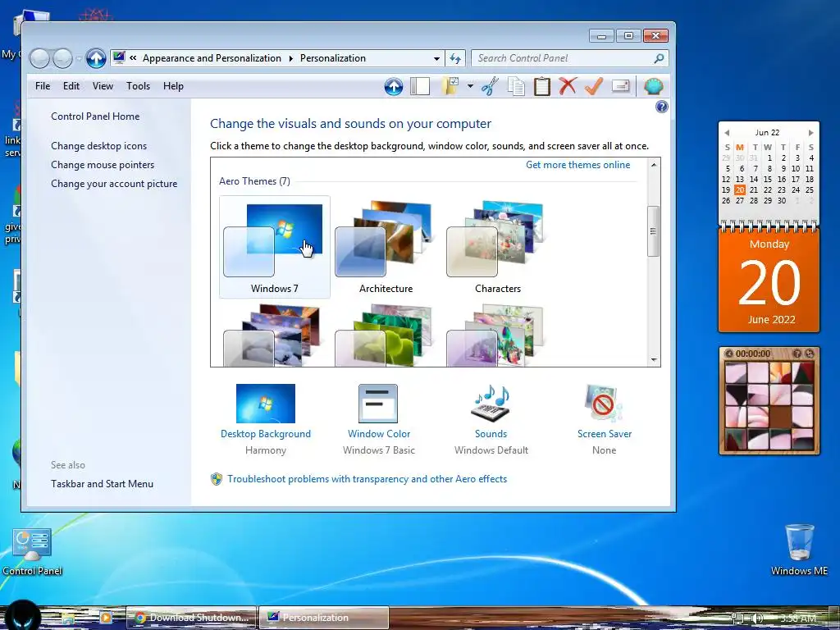Open the Windows ME recycle bin icon
The height and width of the screenshot is (630, 840).
coord(799,549)
